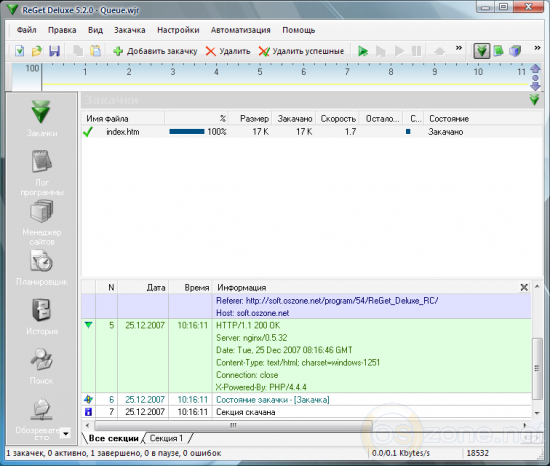The height and width of the screenshot is (466, 550).
Task: Click the move-up arrow toolbar icon
Action: pos(440,51)
